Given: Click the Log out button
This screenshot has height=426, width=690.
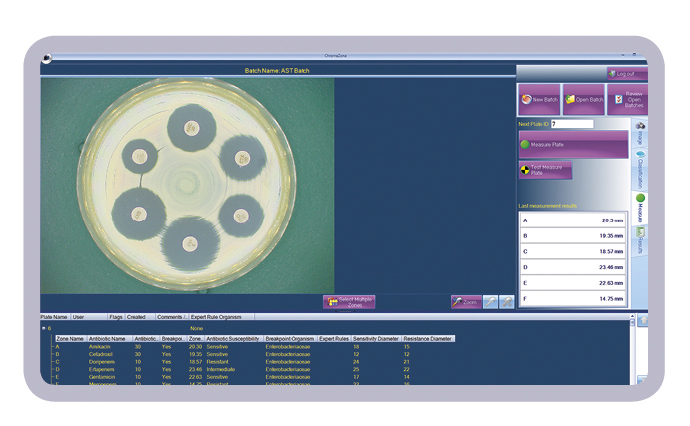Looking at the screenshot, I should pos(627,74).
